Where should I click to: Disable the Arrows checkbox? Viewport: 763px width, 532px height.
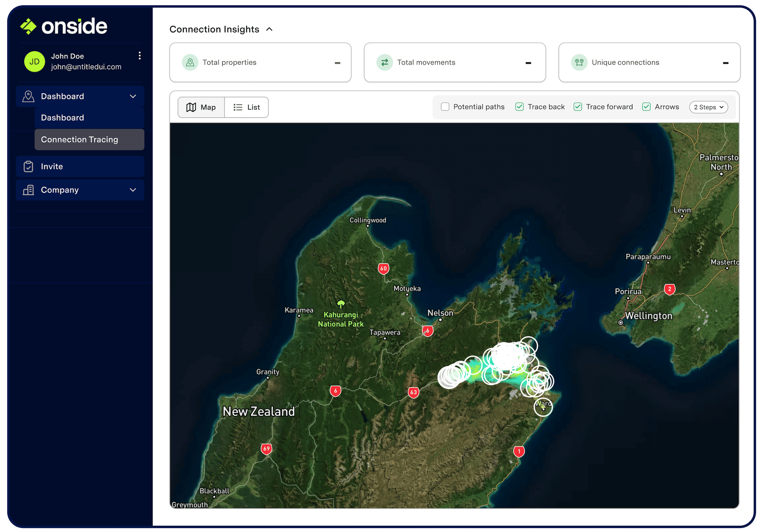646,107
